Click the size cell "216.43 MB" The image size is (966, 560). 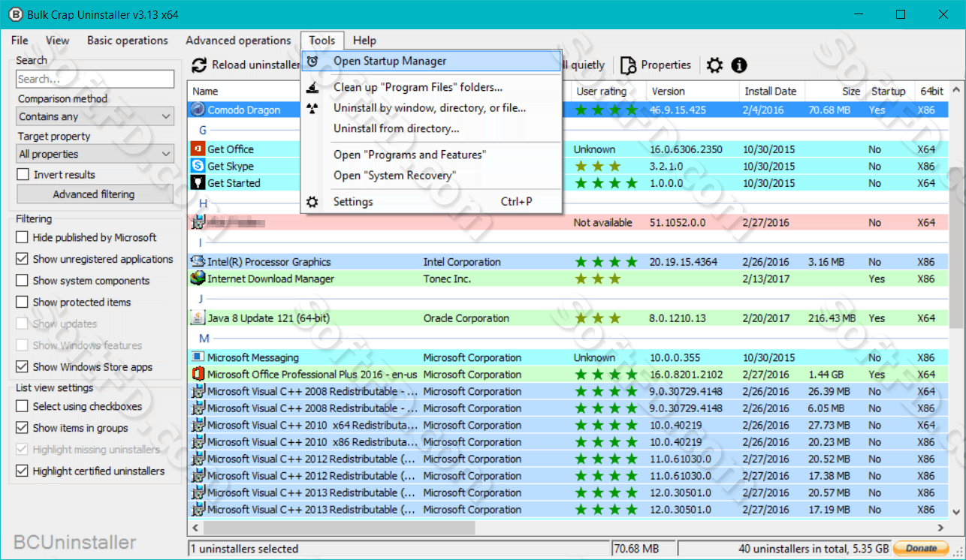(x=832, y=318)
